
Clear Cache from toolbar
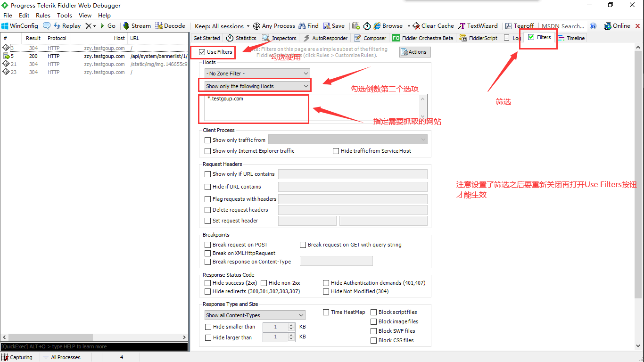[x=433, y=26]
